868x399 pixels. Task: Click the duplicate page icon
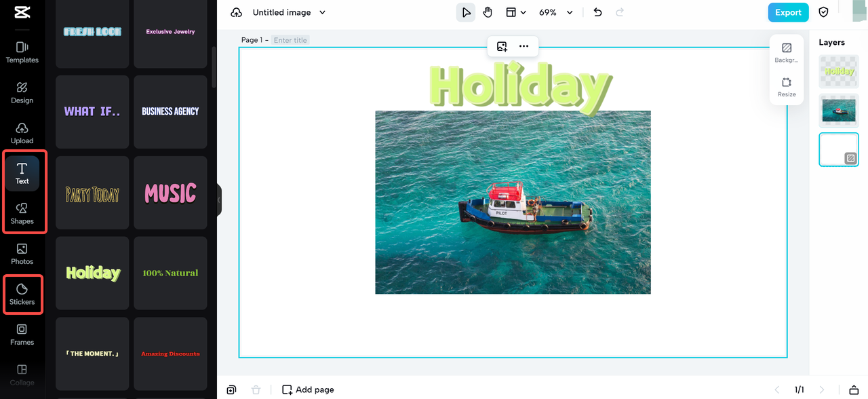(x=231, y=389)
